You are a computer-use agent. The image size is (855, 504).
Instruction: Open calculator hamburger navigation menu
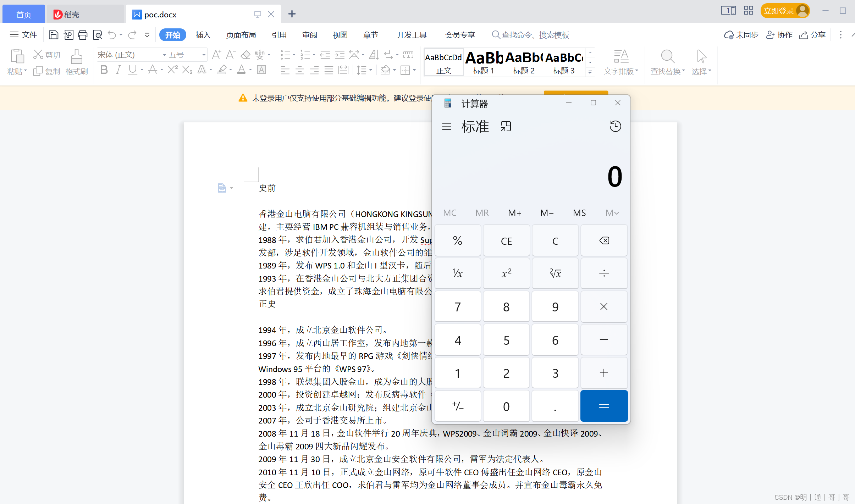(x=447, y=127)
